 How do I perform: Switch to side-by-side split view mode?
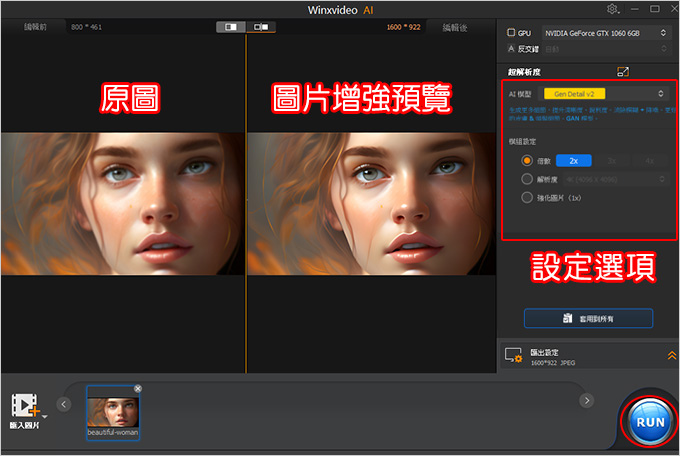(x=231, y=27)
